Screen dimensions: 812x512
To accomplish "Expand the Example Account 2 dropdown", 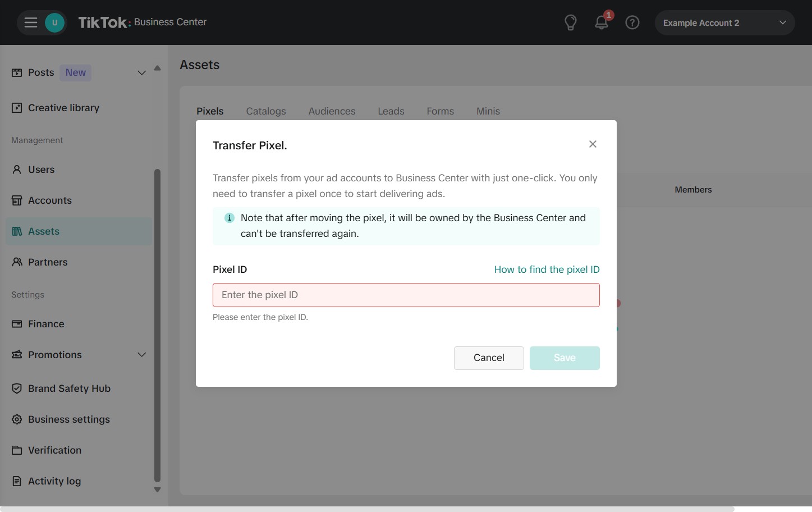I will pos(724,23).
